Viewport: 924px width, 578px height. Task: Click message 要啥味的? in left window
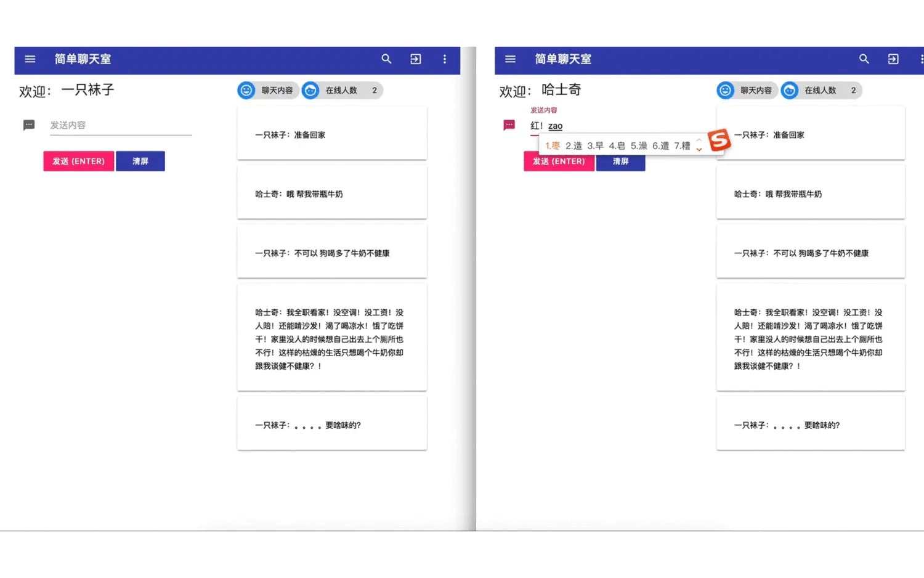coord(332,423)
